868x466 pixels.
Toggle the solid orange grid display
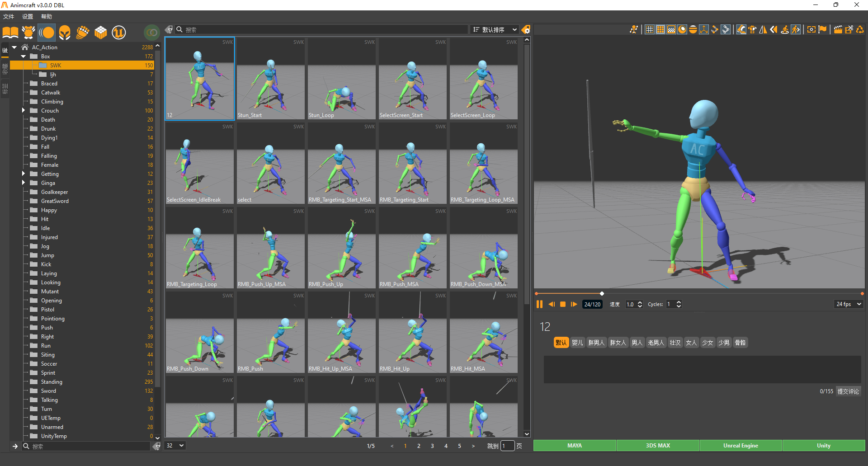click(x=660, y=29)
